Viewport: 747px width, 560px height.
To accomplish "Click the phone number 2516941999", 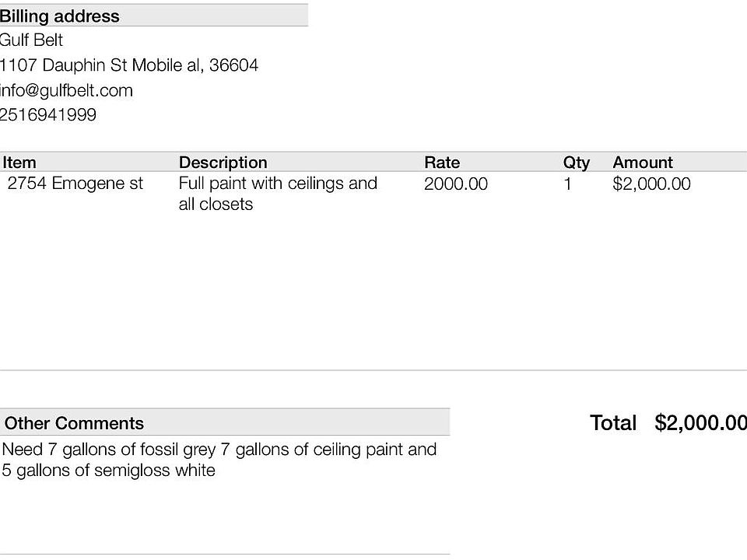I will [x=48, y=115].
